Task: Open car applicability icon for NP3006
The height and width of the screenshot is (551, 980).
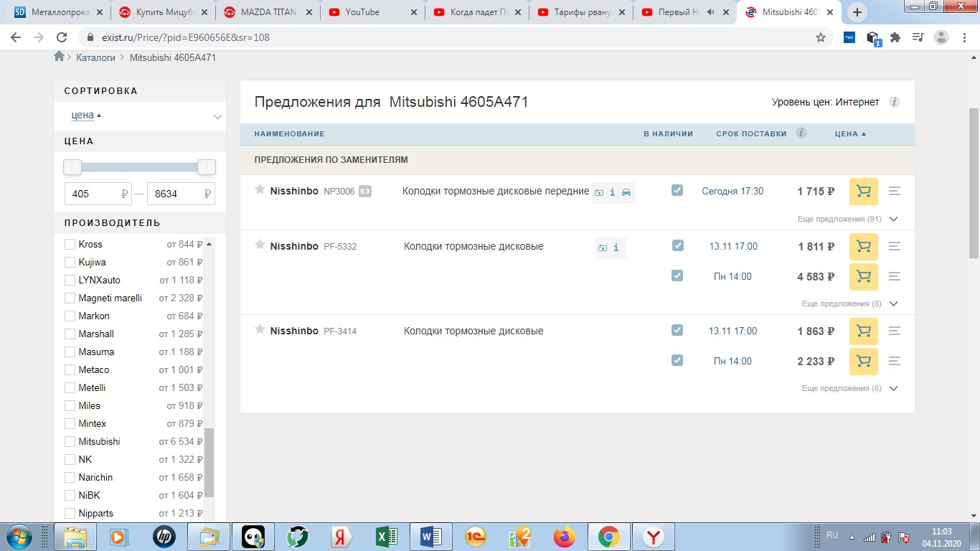Action: 626,192
